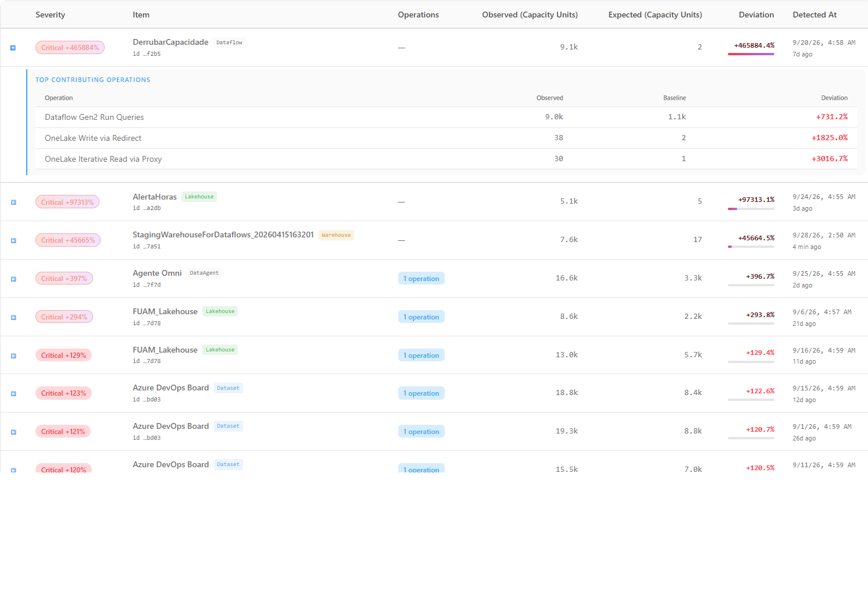
Task: Select OneLake Iterative Read via Proxy operation
Action: coord(103,159)
